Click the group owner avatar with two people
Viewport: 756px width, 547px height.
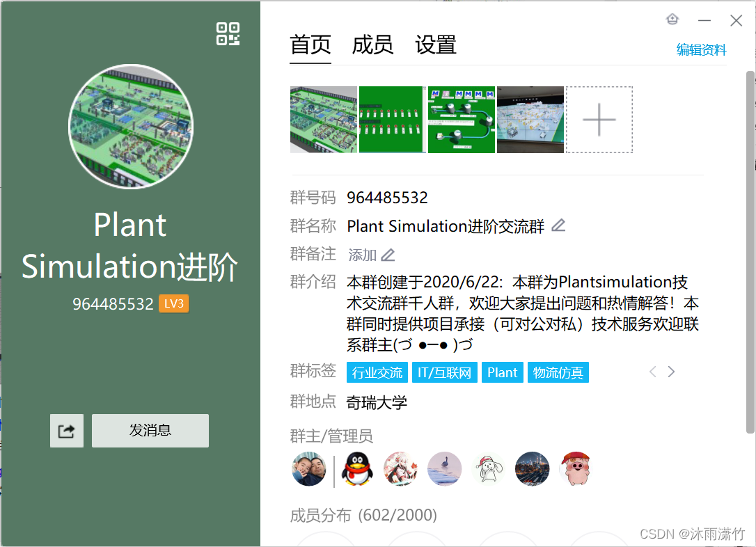(309, 468)
